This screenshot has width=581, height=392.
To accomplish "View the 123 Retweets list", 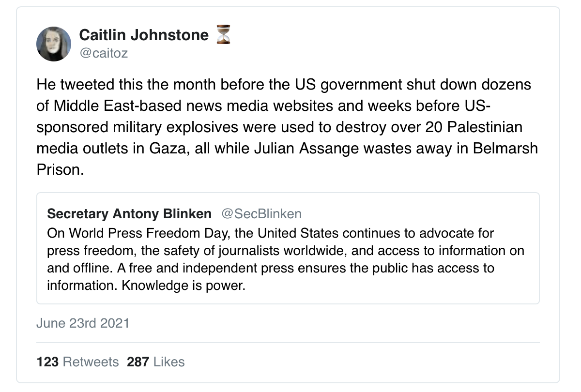I will click(77, 362).
